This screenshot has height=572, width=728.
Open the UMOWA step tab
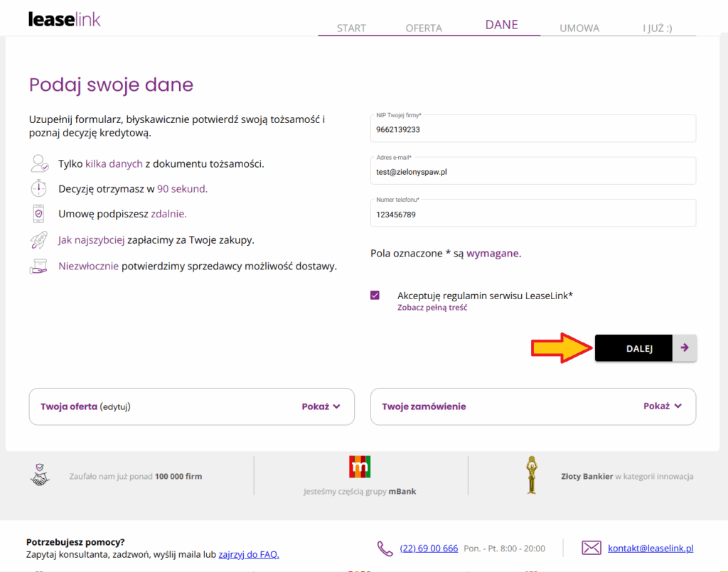579,28
